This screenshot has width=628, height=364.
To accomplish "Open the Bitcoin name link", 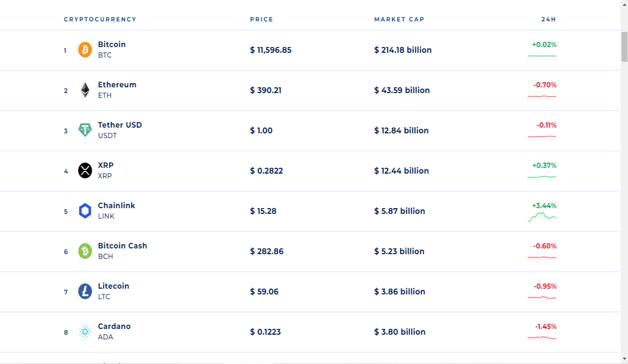I will (x=112, y=44).
